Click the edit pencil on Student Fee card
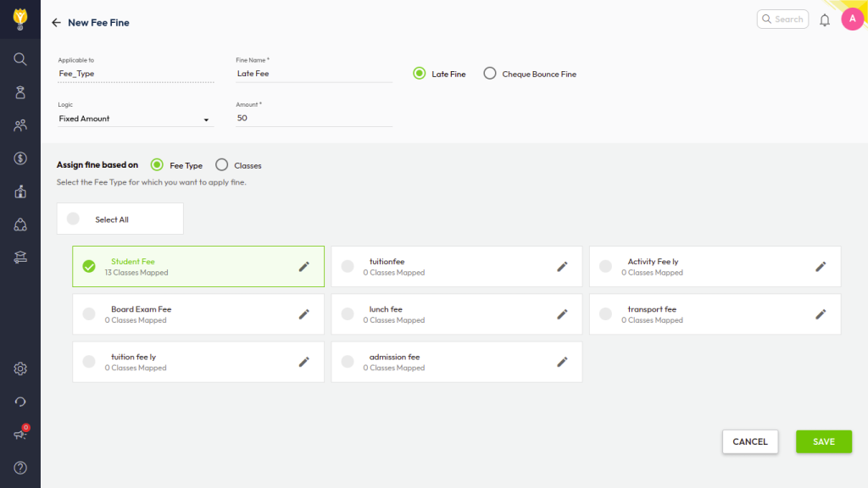 (x=304, y=267)
